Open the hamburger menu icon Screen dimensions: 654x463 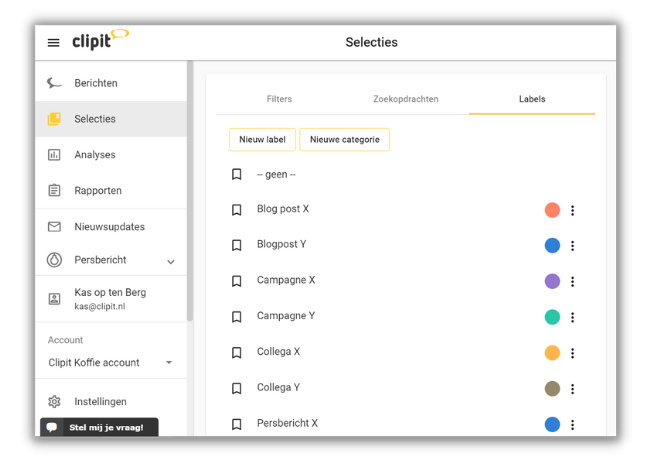(x=53, y=43)
